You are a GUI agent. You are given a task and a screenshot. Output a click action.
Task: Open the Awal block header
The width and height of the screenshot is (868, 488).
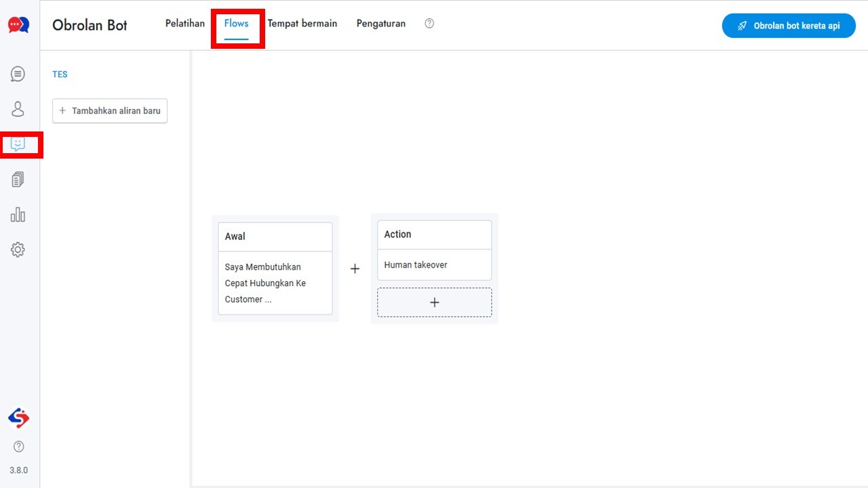pyautogui.click(x=275, y=237)
